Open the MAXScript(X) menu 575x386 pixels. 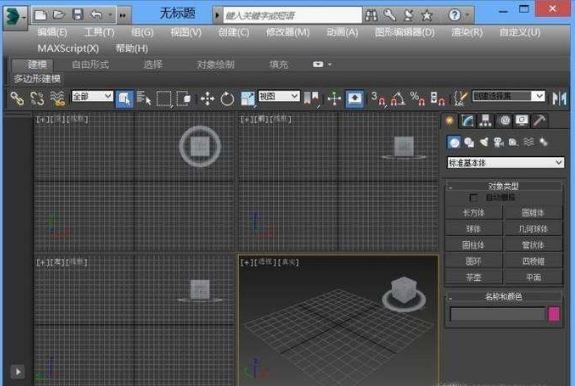tap(68, 48)
